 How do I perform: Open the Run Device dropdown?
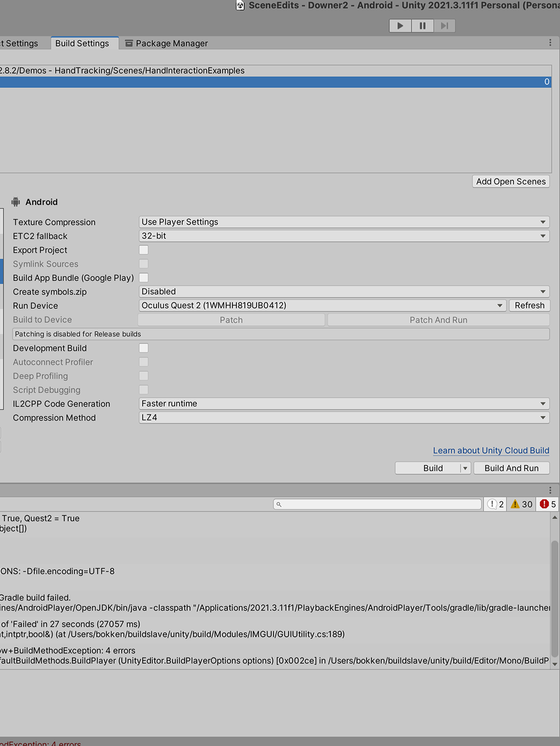pyautogui.click(x=323, y=306)
